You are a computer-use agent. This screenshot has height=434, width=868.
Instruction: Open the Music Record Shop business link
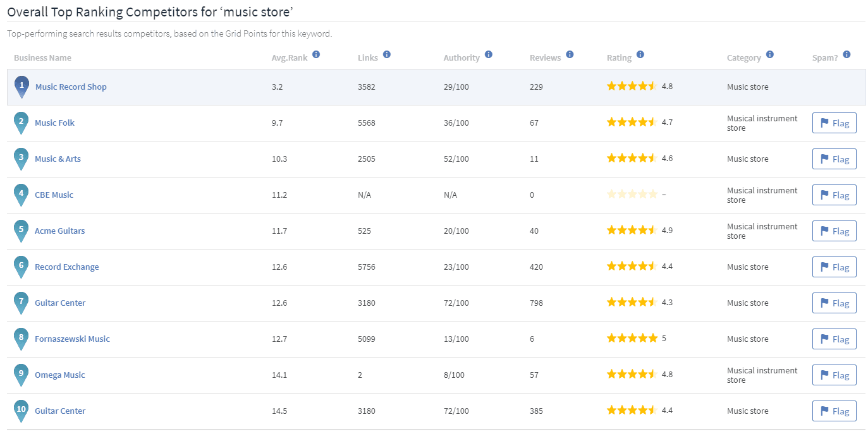[71, 87]
